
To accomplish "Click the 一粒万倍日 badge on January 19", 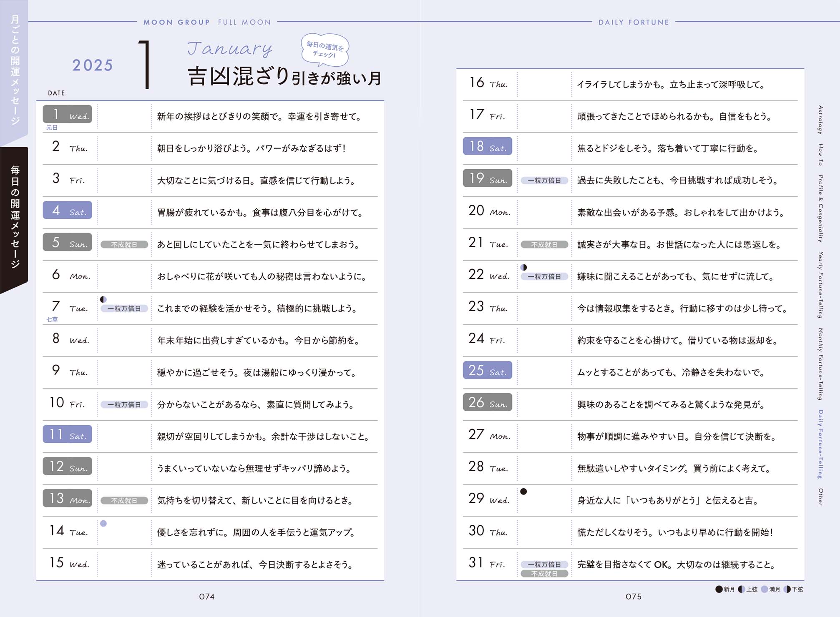I will pos(544,181).
